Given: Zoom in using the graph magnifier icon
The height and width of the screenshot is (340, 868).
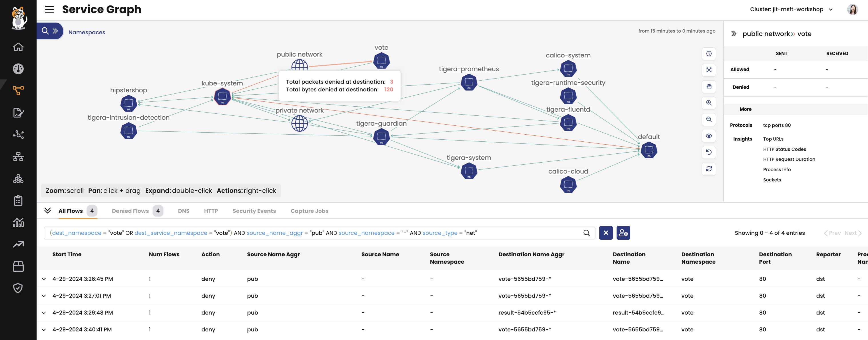Looking at the screenshot, I should 709,103.
